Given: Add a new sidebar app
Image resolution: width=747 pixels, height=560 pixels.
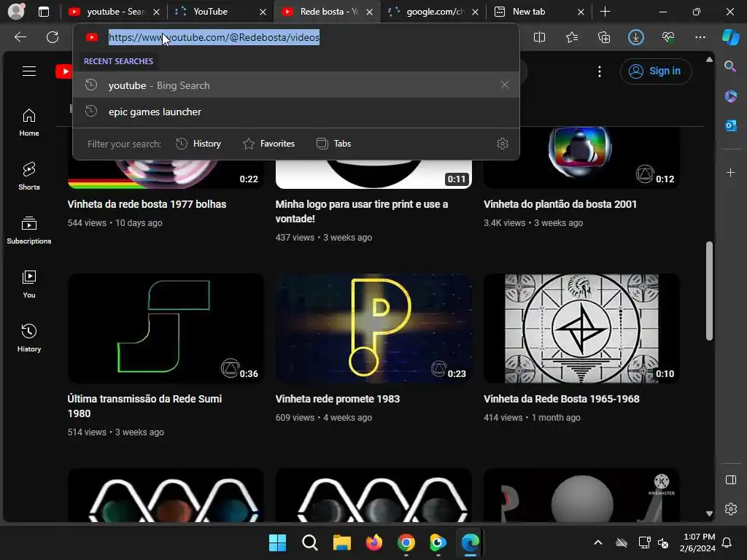Looking at the screenshot, I should tap(730, 172).
